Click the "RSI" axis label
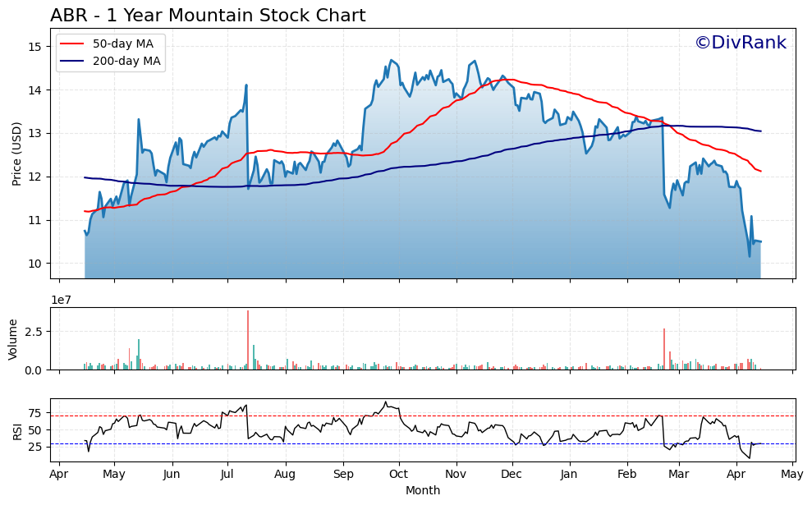The height and width of the screenshot is (505, 812). tap(17, 431)
